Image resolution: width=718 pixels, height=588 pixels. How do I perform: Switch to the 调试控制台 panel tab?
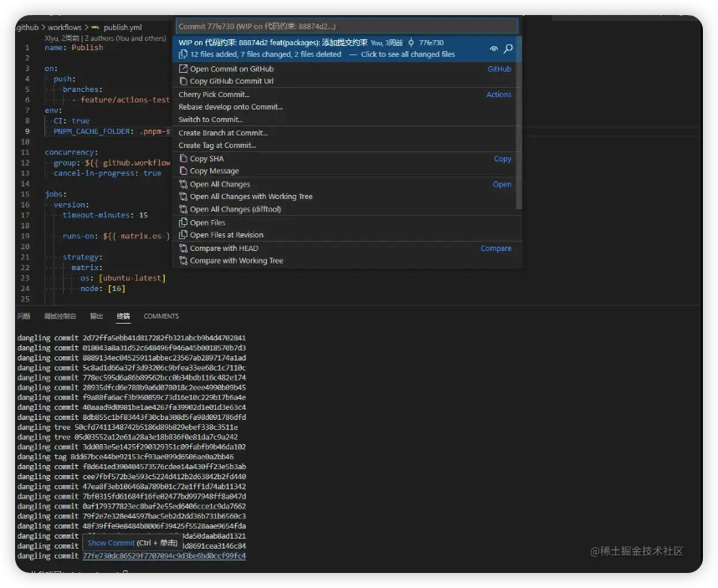(x=60, y=316)
